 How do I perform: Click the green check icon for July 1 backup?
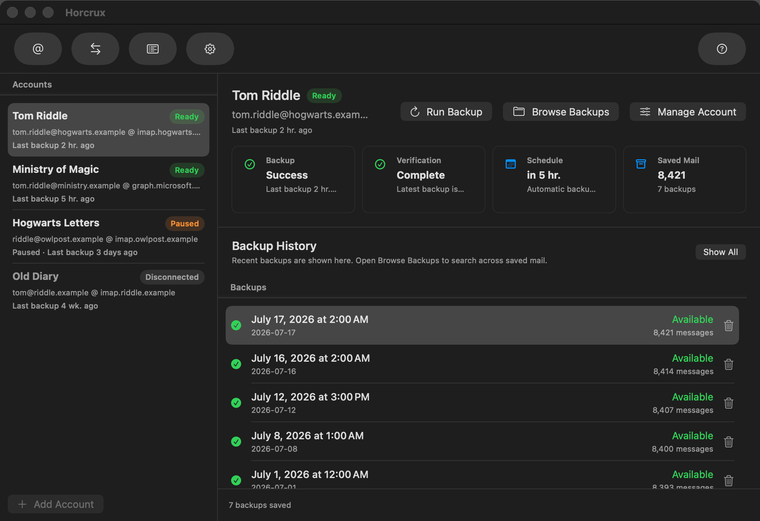[236, 480]
